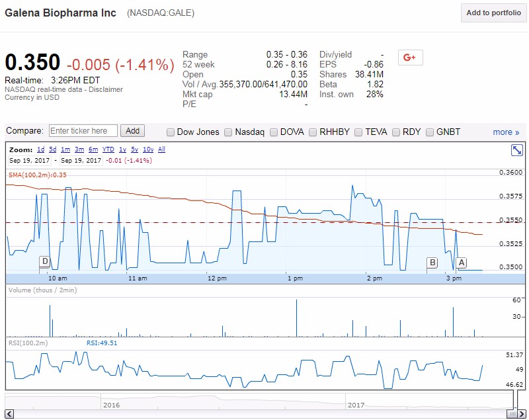
Task: Toggle the Dow Jones comparison checkbox
Action: (171, 132)
